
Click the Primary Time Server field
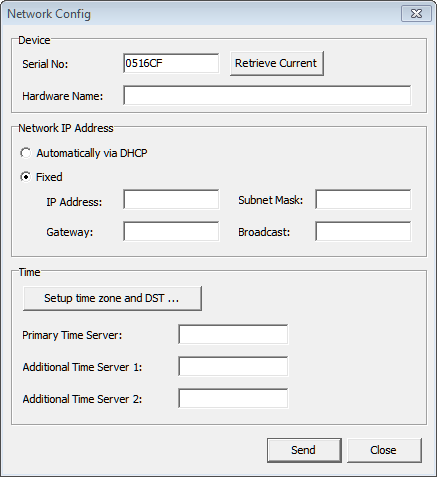(233, 334)
